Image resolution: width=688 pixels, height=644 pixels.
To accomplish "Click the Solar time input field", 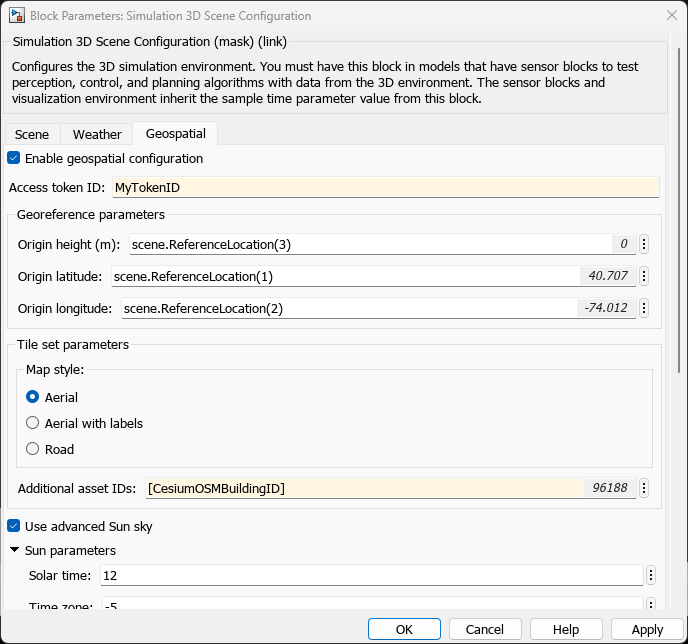I will click(x=370, y=575).
